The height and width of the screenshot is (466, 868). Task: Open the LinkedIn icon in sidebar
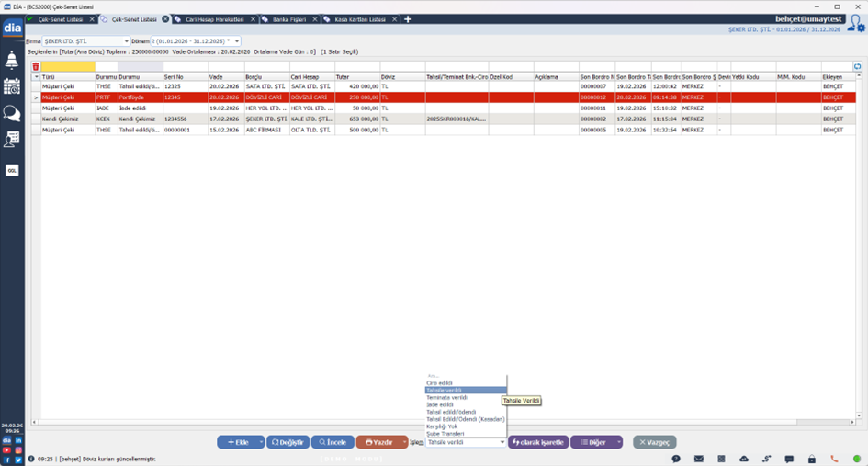point(18,441)
